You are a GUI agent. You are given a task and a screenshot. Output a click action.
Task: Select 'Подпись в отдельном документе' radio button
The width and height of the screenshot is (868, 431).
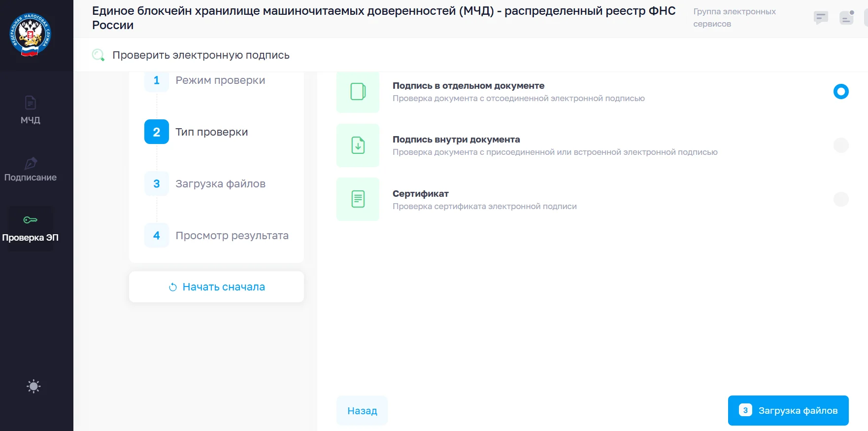[x=840, y=92]
